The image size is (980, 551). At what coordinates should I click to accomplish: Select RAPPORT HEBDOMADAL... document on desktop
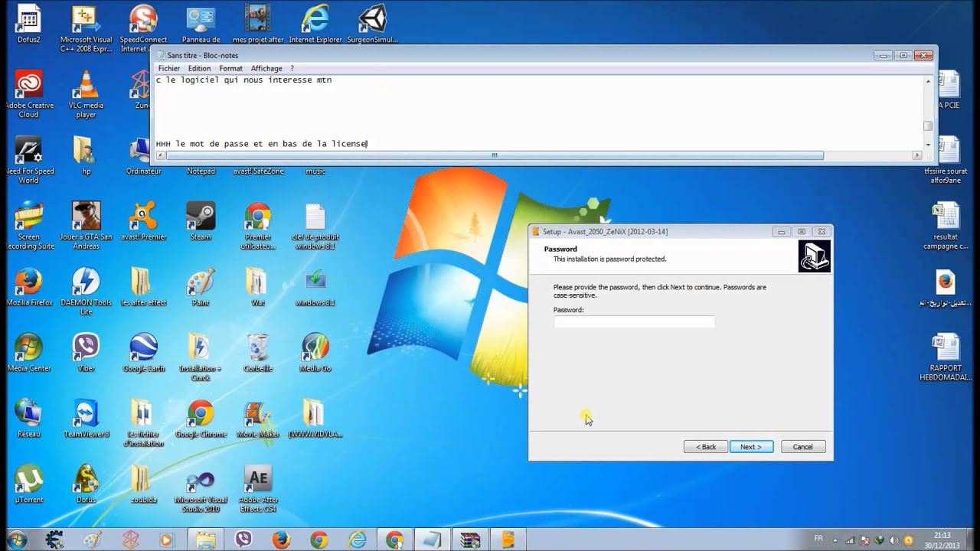point(946,357)
